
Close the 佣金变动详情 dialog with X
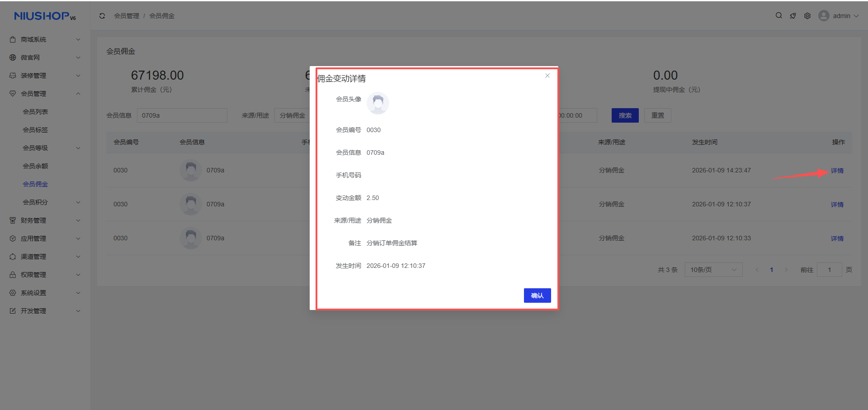[547, 76]
